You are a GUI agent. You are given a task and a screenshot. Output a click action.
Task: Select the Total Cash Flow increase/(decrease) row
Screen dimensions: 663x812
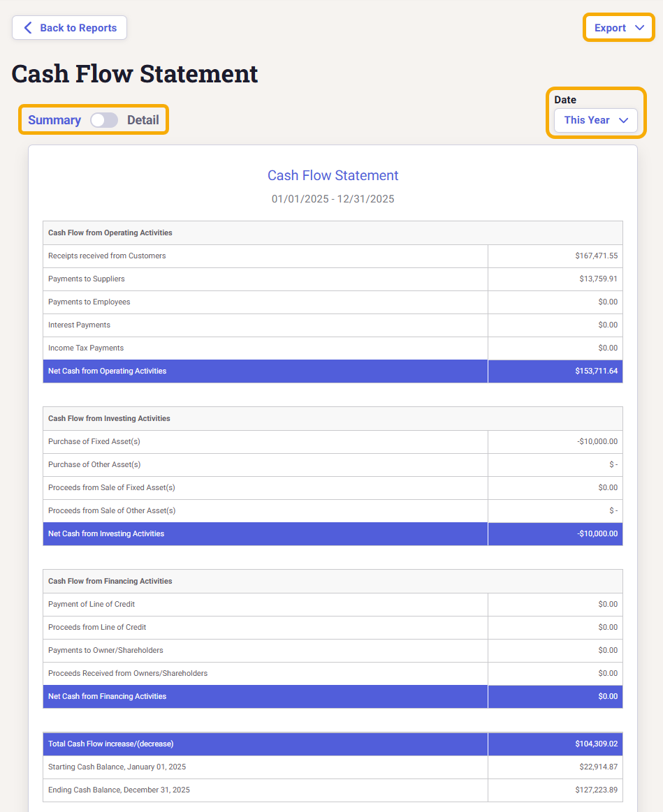110,744
